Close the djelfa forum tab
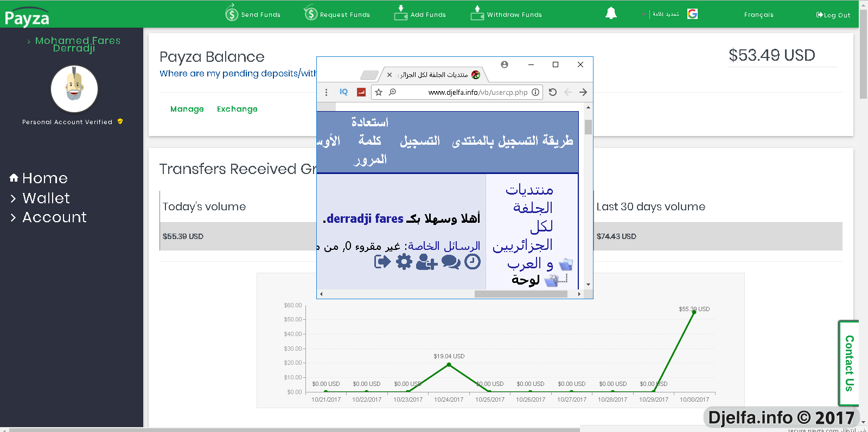The height and width of the screenshot is (432, 868). [390, 75]
